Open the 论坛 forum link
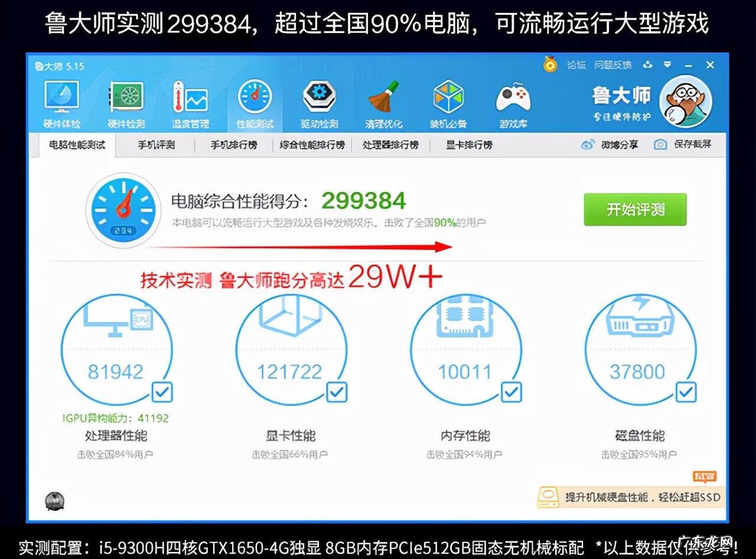 point(576,64)
